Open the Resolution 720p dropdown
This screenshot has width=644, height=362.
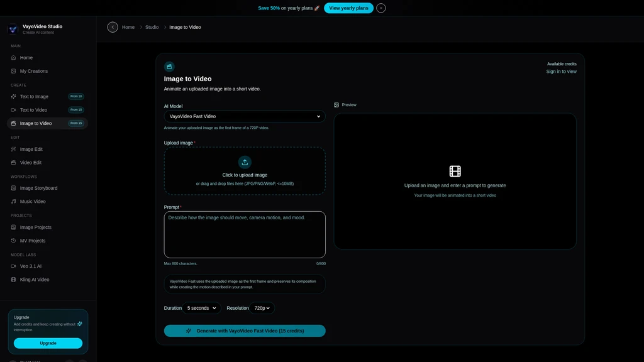[x=262, y=308]
